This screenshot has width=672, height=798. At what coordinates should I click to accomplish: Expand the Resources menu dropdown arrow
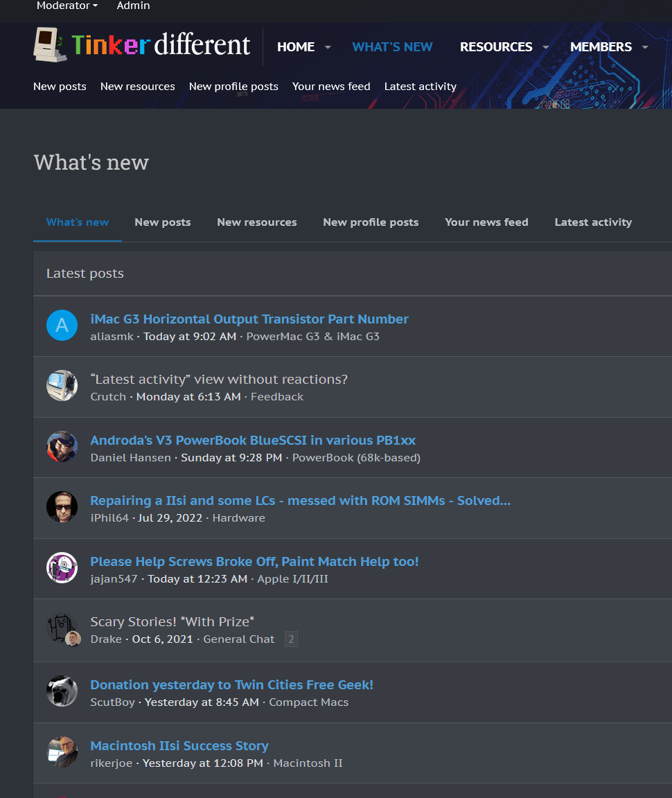tap(546, 47)
